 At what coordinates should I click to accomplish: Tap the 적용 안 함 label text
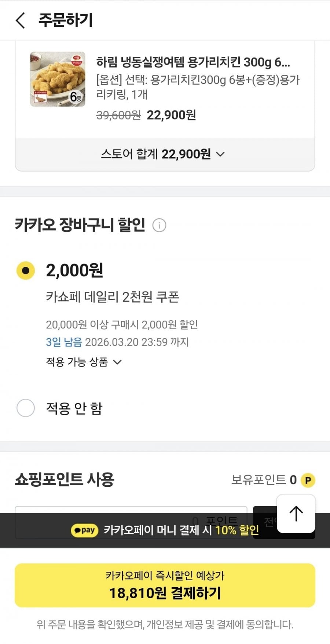tap(74, 408)
